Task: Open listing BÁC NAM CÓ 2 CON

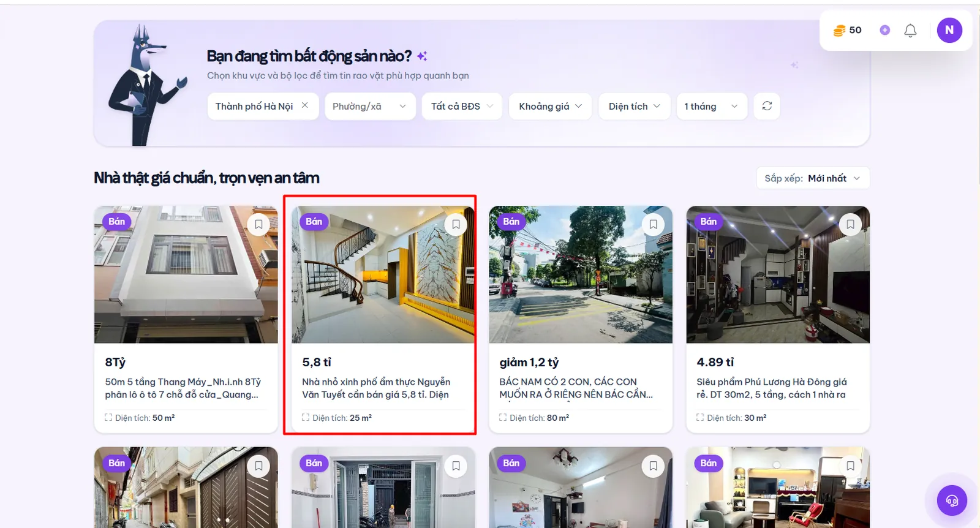Action: 576,388
